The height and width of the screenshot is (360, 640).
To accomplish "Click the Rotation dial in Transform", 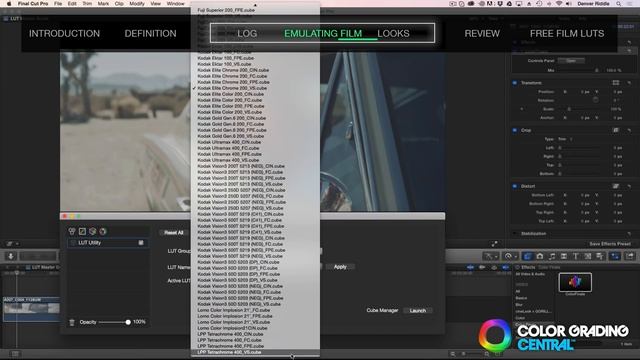I will (596, 100).
